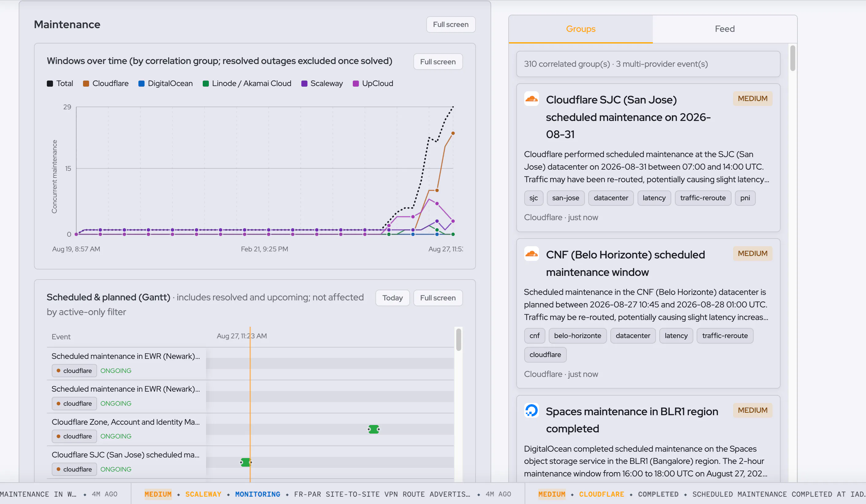The width and height of the screenshot is (866, 504).
Task: Click the Aug 27, 11:23 AM timeline label
Action: click(x=242, y=336)
